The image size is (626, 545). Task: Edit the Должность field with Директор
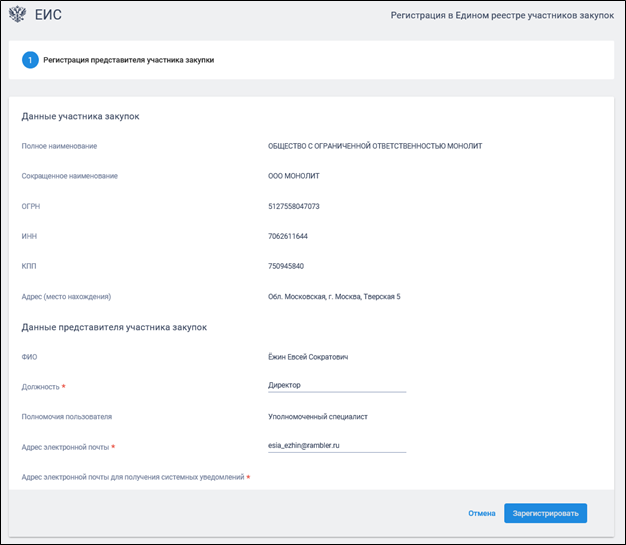[337, 385]
